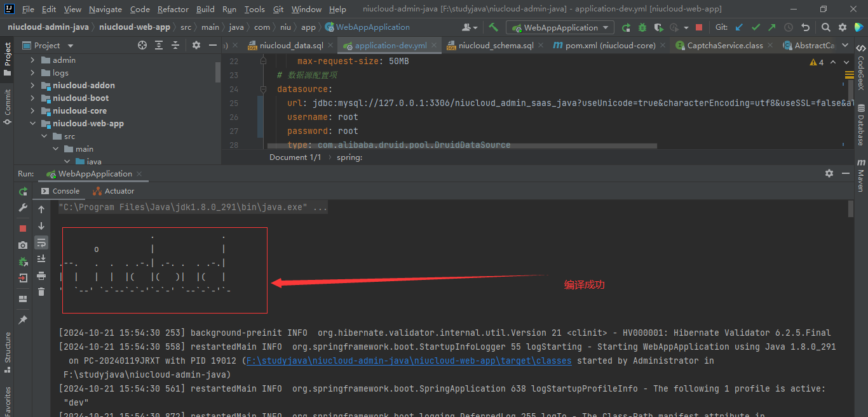Toggle soft-wrap in the console

click(41, 242)
